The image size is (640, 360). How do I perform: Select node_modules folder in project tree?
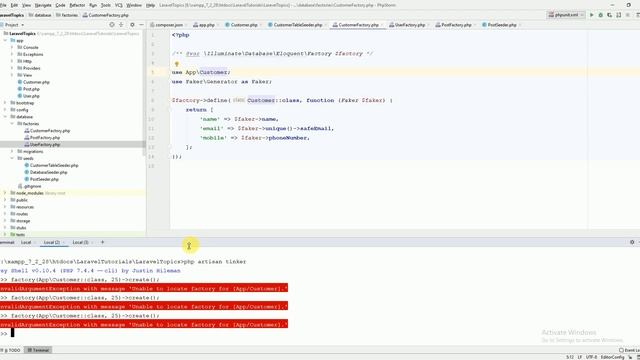tap(27, 193)
